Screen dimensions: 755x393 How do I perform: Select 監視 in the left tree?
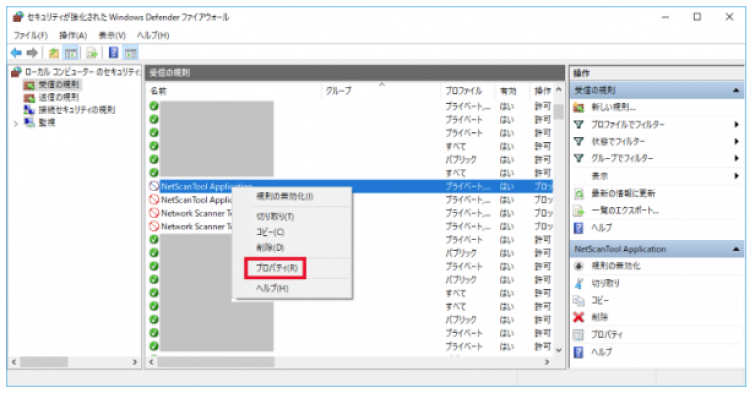click(x=47, y=122)
